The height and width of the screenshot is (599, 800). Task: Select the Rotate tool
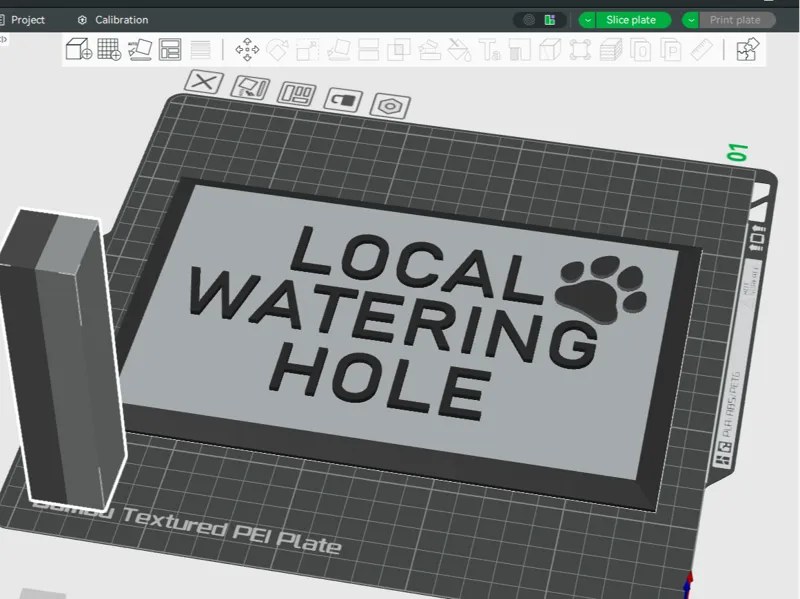278,49
